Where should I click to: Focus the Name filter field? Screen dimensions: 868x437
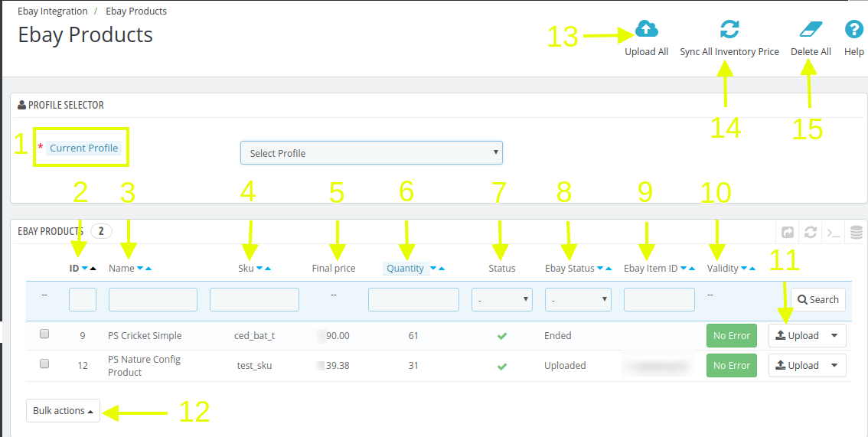click(153, 299)
